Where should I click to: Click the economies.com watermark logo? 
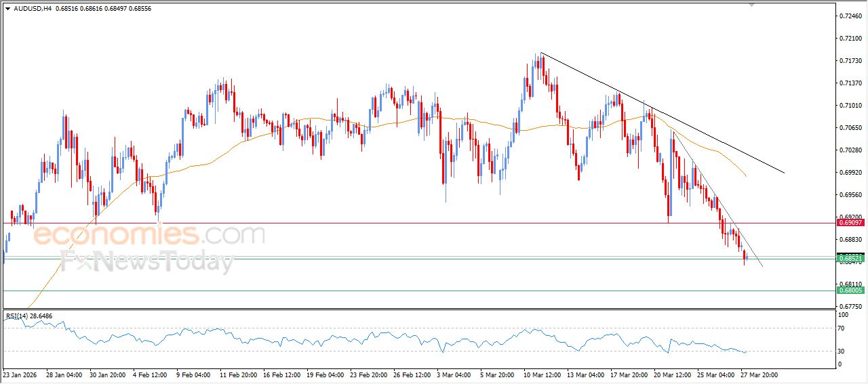point(149,235)
